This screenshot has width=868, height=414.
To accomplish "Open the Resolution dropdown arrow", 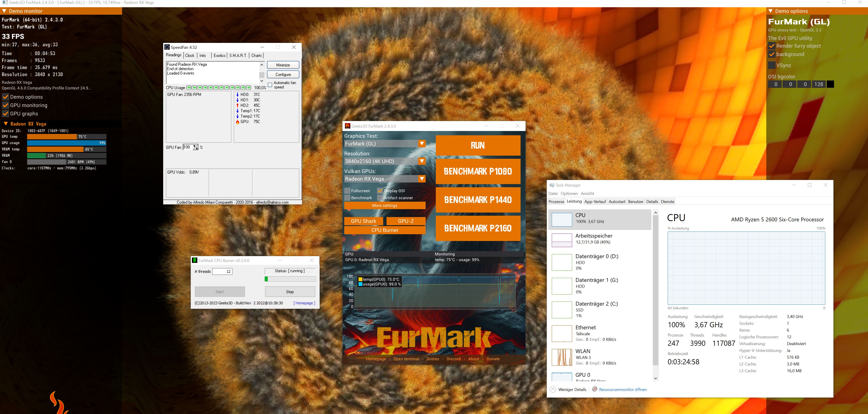I will (x=422, y=161).
